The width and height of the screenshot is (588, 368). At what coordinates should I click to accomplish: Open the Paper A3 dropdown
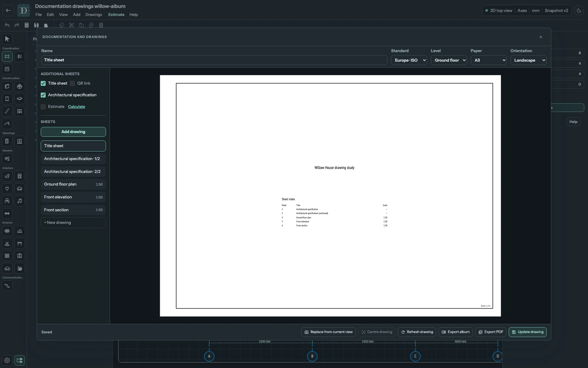tap(488, 60)
